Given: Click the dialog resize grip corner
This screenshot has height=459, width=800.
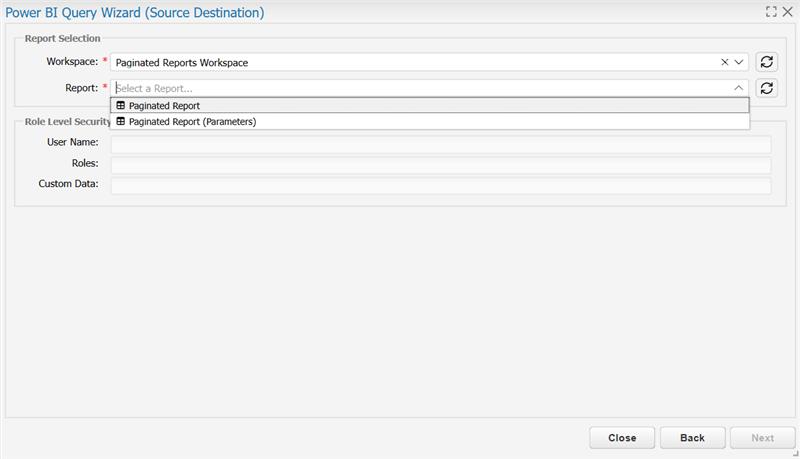Looking at the screenshot, I should 795,453.
